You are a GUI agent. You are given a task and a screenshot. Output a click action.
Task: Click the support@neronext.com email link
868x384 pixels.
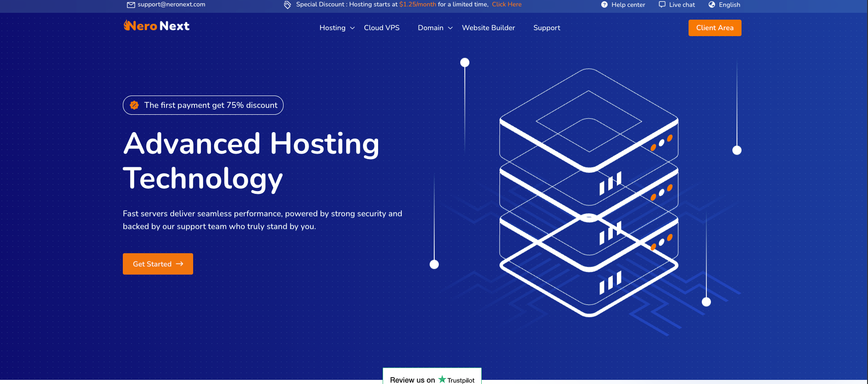tap(171, 5)
